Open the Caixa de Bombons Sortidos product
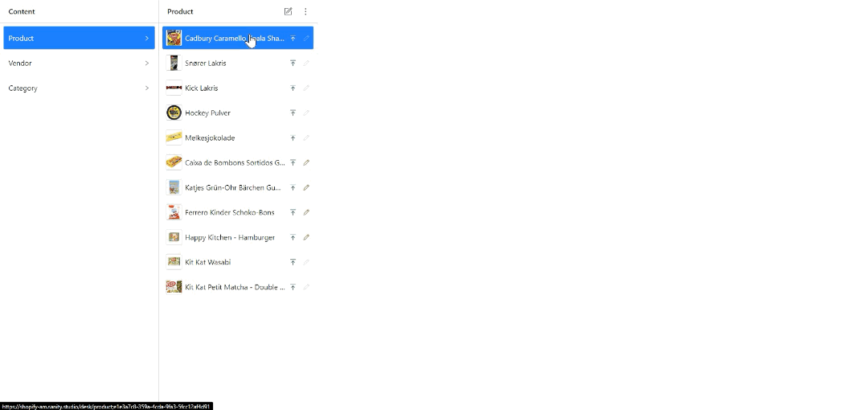This screenshot has width=868, height=410. 238,163
